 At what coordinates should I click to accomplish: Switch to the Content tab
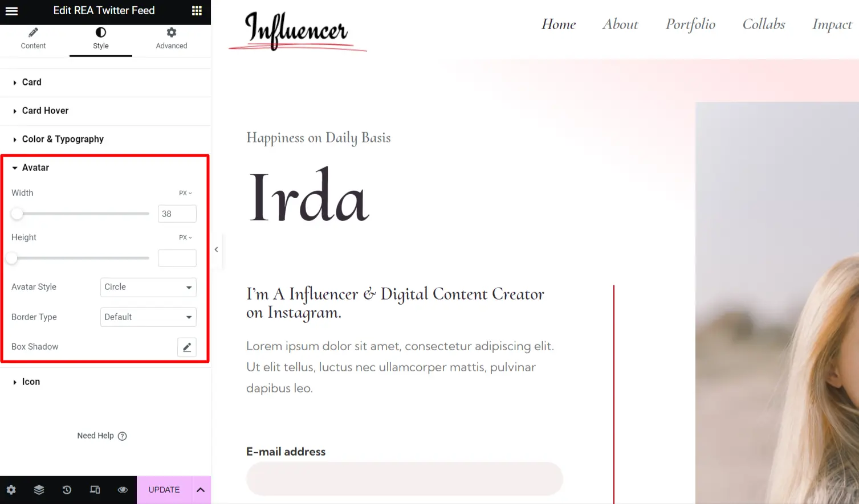(33, 39)
